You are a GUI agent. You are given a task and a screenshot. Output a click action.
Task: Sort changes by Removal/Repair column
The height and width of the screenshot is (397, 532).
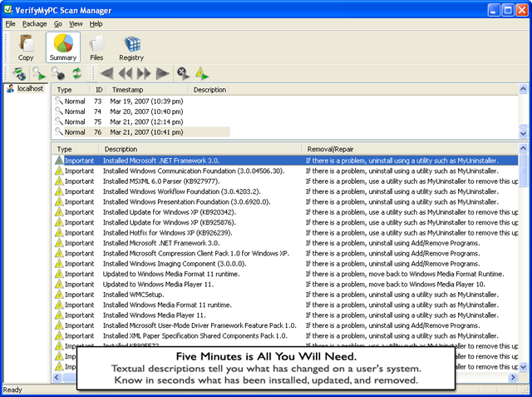click(x=410, y=149)
